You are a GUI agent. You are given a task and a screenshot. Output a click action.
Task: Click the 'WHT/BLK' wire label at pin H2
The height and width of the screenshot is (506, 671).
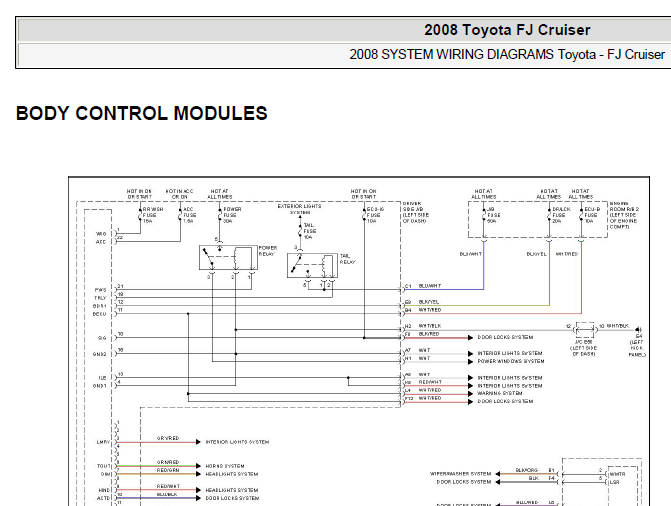pyautogui.click(x=430, y=326)
